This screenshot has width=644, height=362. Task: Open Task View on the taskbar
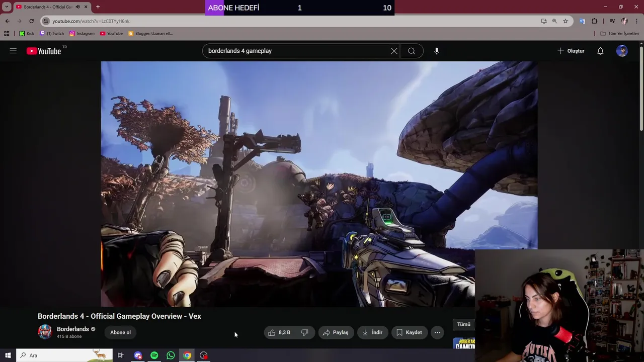click(x=121, y=355)
